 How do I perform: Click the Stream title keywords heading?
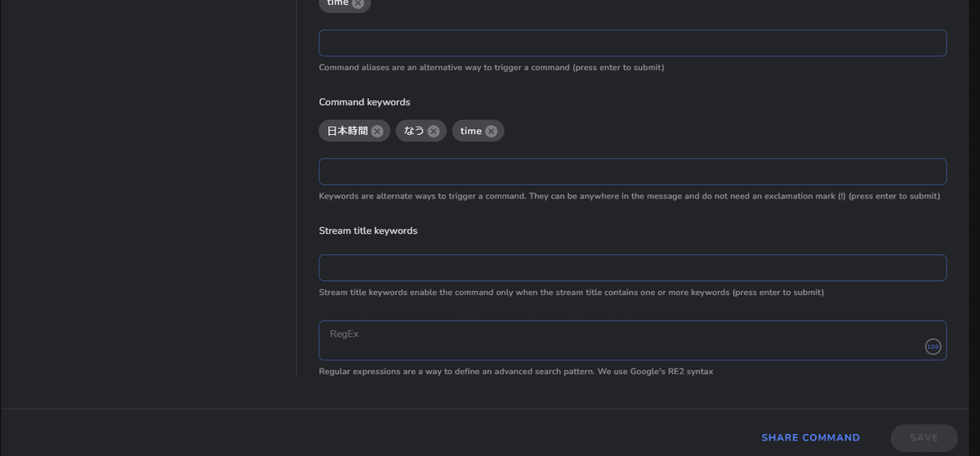pyautogui.click(x=367, y=230)
